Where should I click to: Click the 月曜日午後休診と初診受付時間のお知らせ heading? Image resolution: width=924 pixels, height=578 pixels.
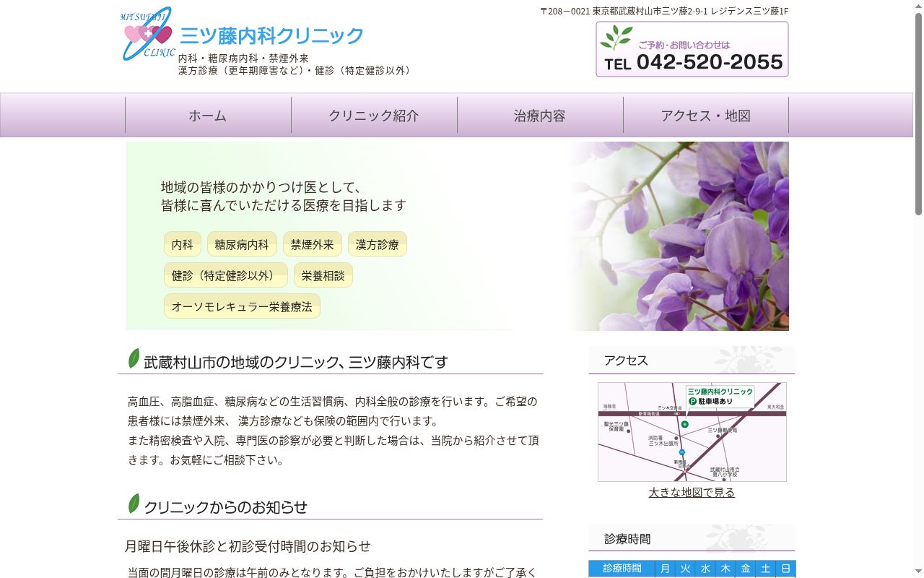(248, 546)
